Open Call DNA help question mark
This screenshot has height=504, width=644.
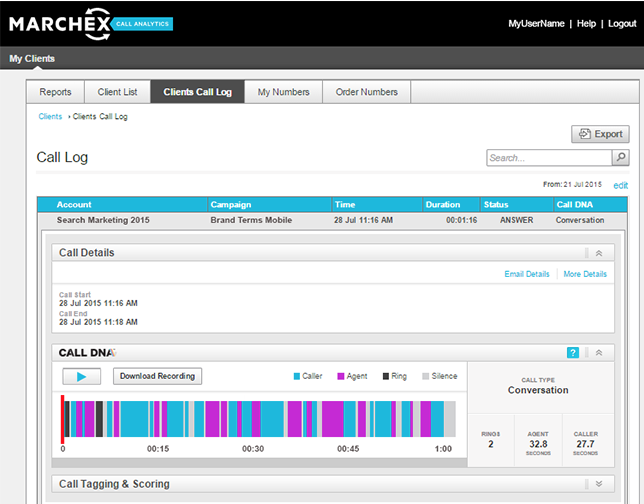point(573,352)
